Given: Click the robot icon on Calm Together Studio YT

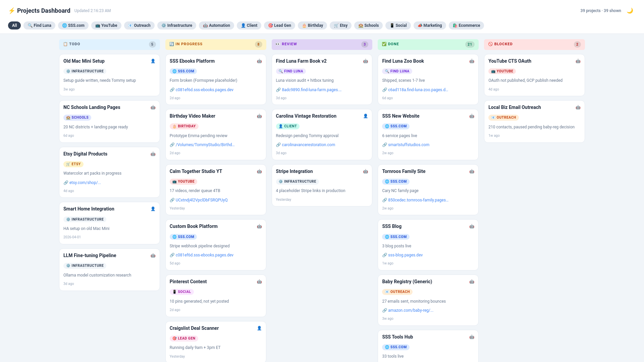Looking at the screenshot, I should click(259, 171).
